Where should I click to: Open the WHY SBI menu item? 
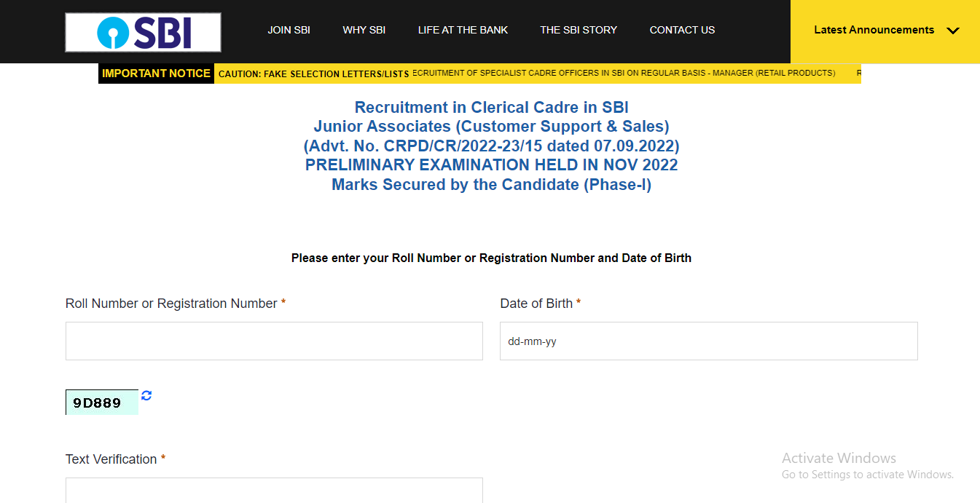[x=364, y=30]
